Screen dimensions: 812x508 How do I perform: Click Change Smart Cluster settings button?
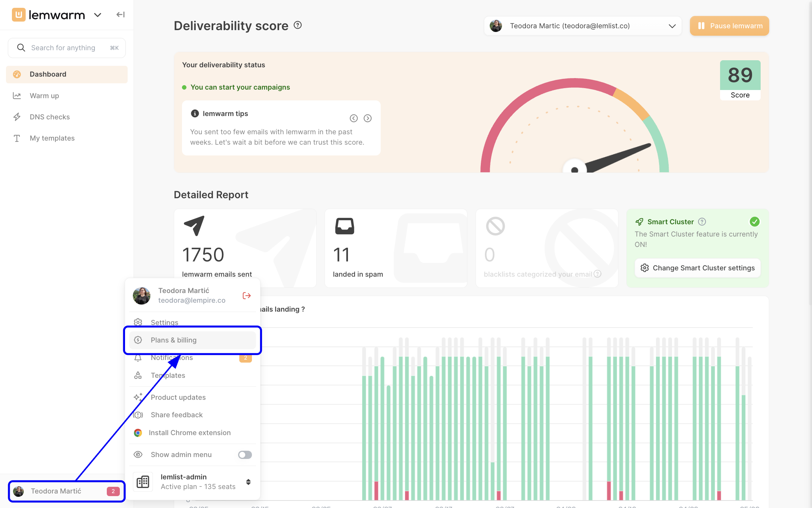click(x=698, y=268)
